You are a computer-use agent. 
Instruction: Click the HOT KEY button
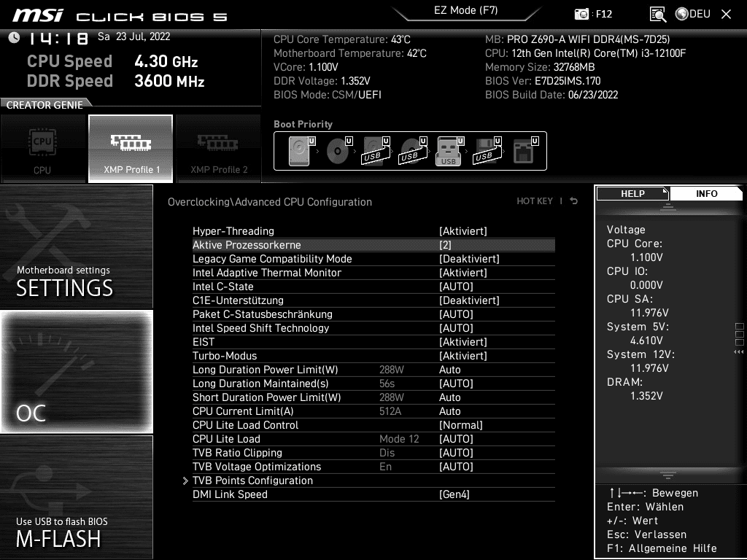tap(535, 201)
